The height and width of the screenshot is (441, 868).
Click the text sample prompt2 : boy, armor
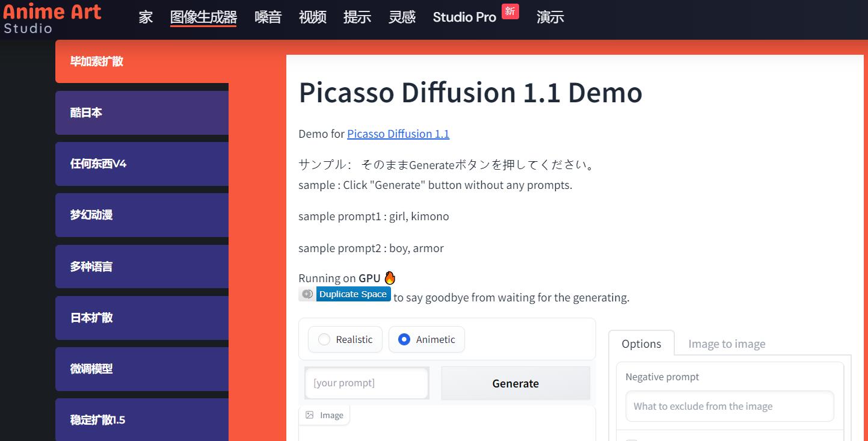pyautogui.click(x=371, y=248)
